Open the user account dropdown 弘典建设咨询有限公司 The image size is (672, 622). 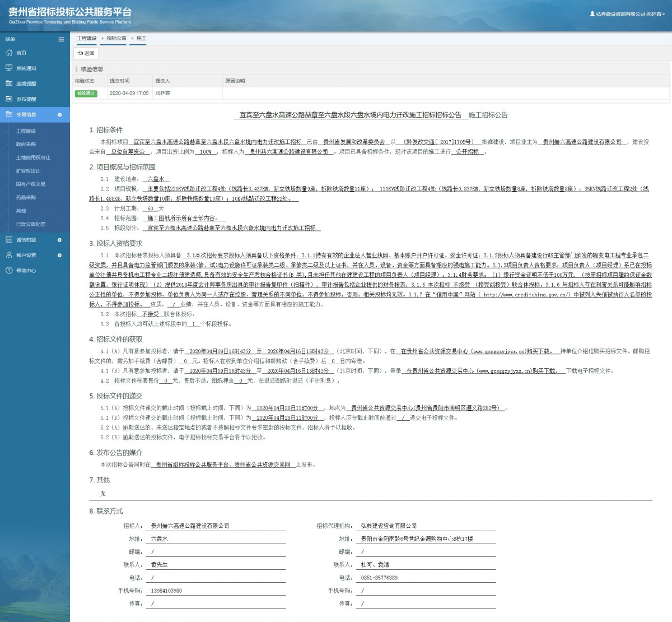[627, 14]
